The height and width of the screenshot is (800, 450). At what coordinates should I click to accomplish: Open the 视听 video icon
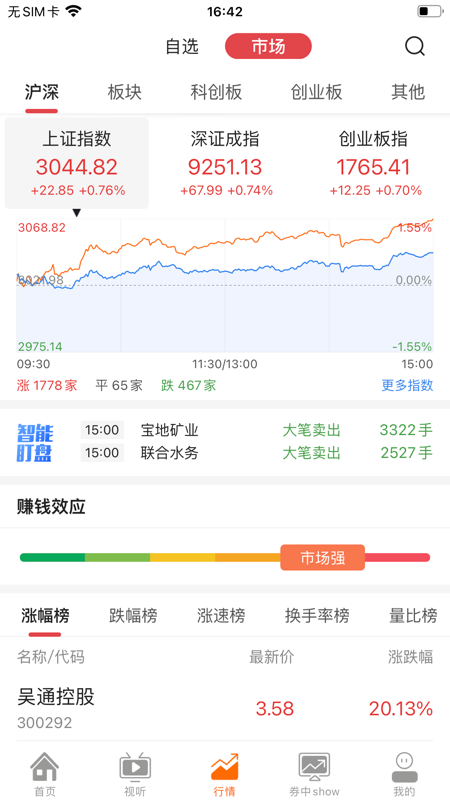tap(135, 766)
